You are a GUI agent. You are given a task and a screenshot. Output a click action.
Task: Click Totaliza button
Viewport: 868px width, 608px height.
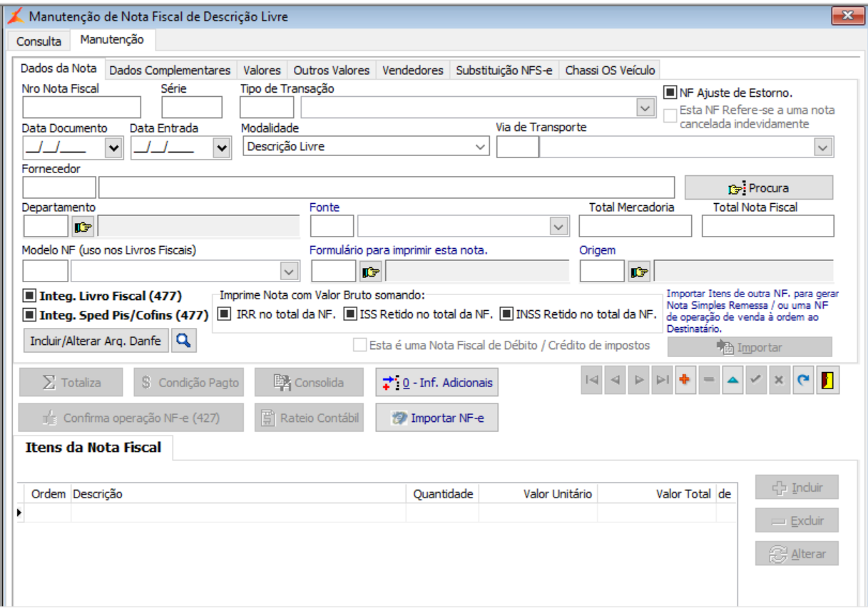click(x=71, y=382)
